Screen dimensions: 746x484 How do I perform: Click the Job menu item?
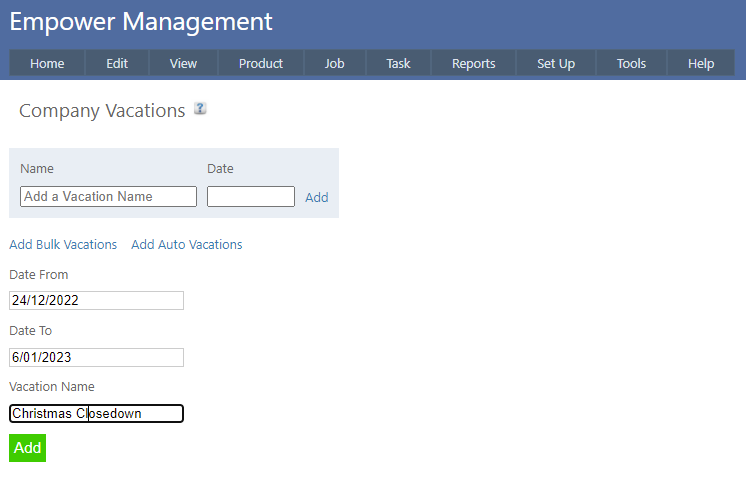click(334, 63)
